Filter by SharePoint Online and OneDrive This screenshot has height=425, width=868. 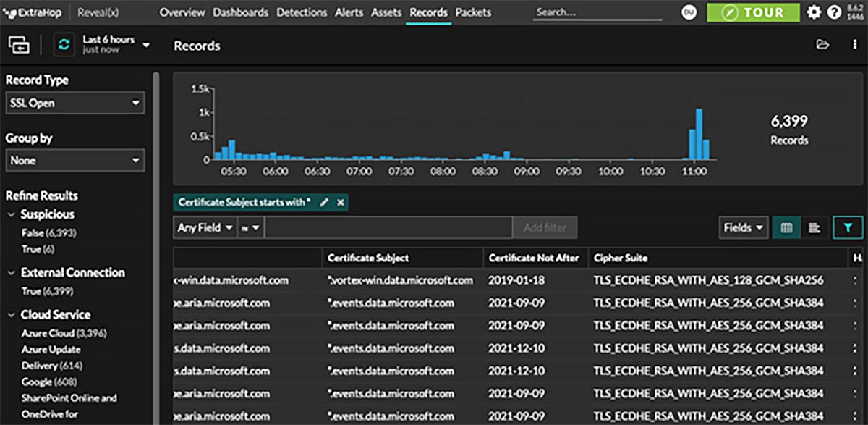(x=69, y=407)
